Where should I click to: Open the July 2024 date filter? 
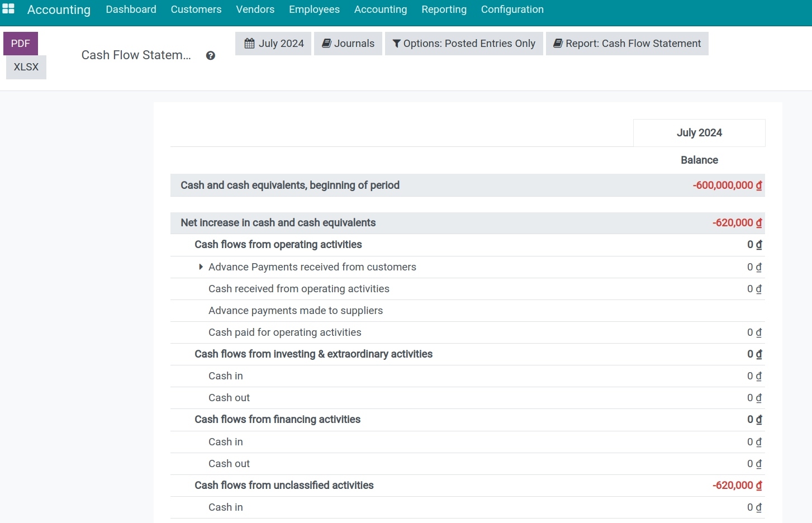point(273,44)
